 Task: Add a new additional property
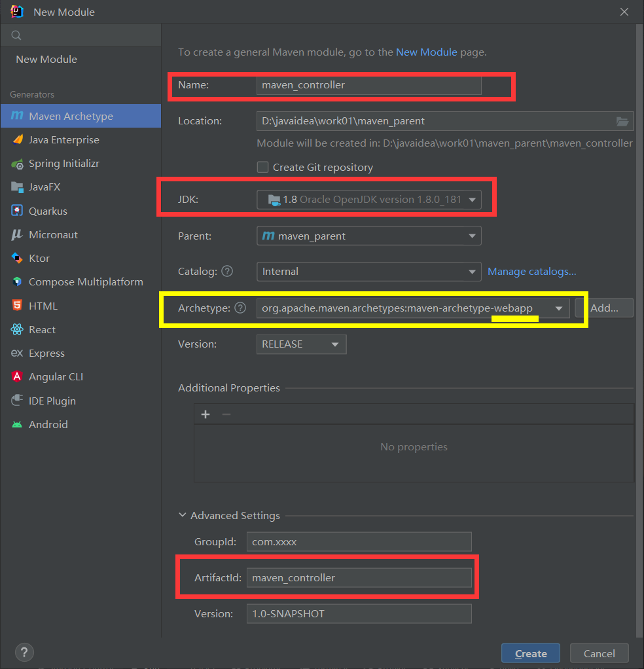click(x=206, y=414)
